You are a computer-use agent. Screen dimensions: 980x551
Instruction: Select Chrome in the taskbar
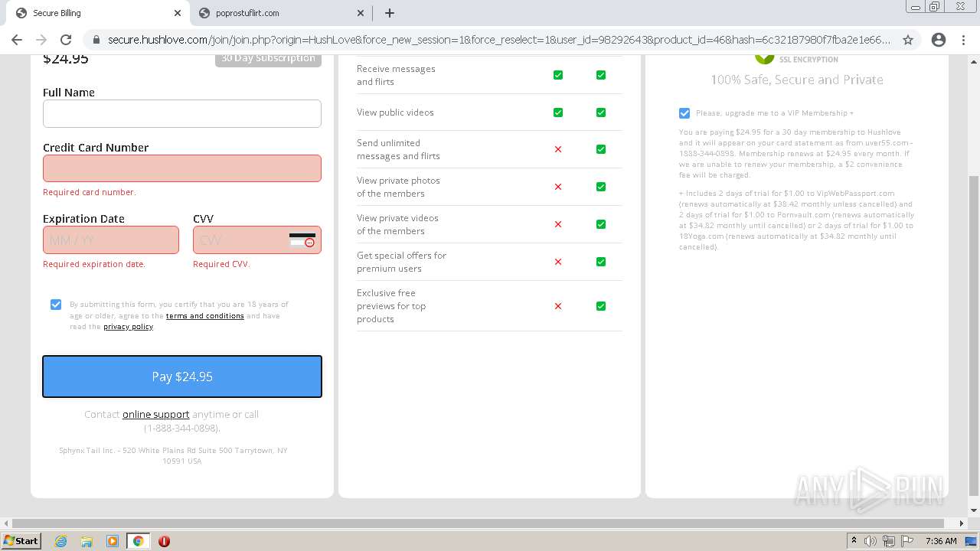(x=138, y=541)
